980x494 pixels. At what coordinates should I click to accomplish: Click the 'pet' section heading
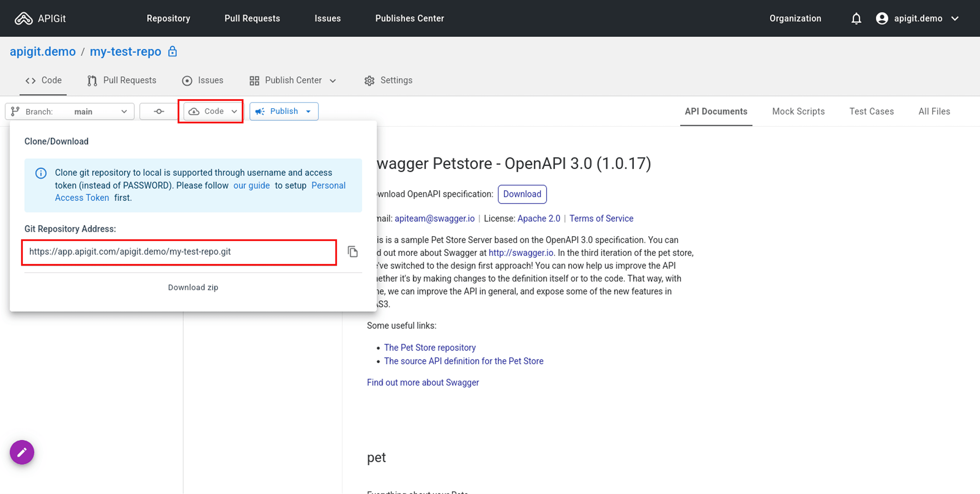point(376,457)
